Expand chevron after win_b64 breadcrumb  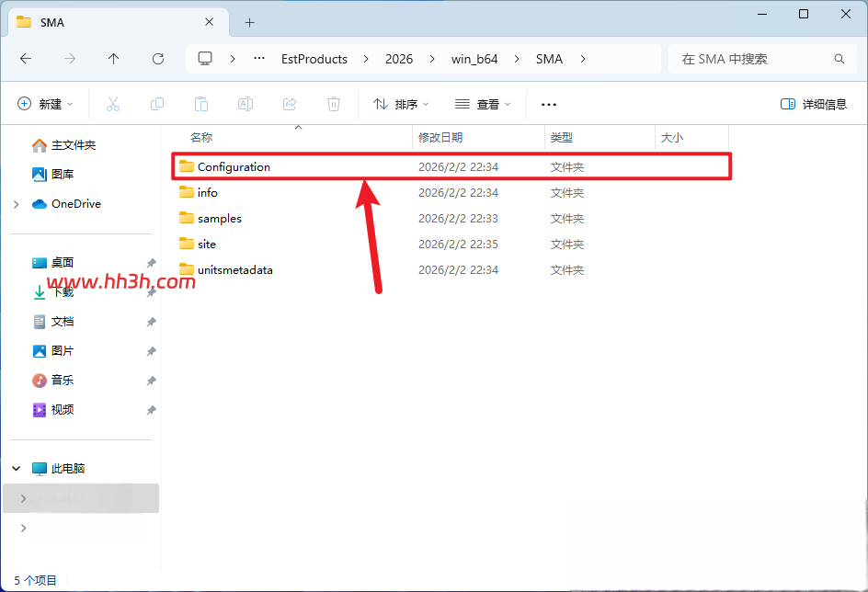pos(517,59)
